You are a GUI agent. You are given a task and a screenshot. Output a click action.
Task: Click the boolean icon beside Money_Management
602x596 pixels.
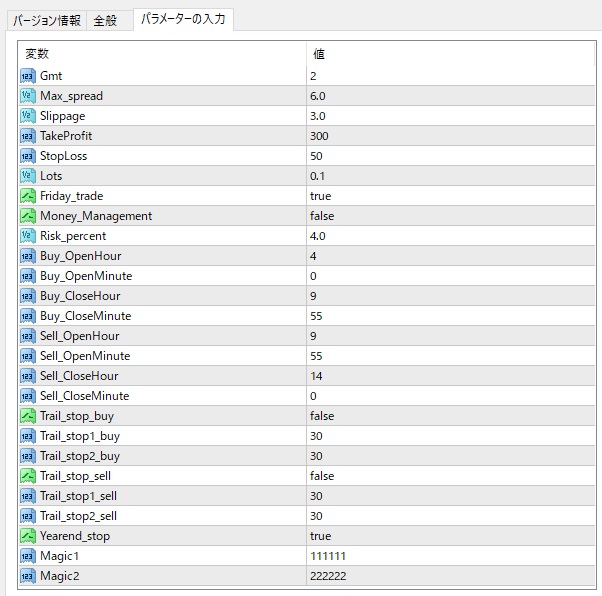(28, 216)
